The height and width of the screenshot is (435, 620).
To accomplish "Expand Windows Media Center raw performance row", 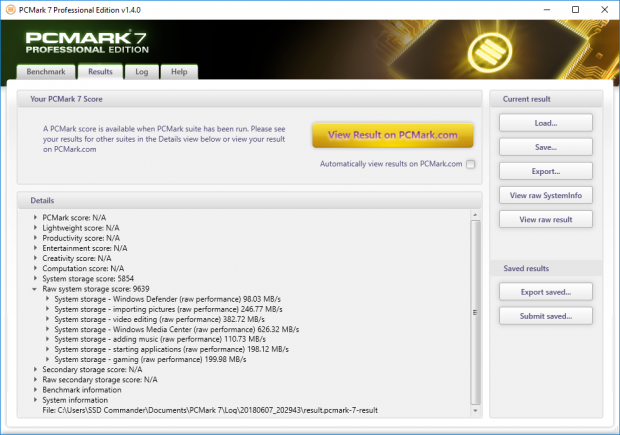I will click(x=47, y=329).
